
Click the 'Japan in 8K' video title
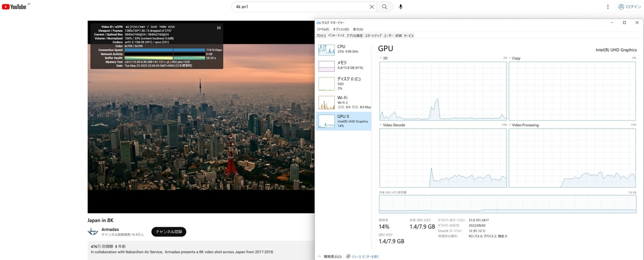click(x=100, y=220)
